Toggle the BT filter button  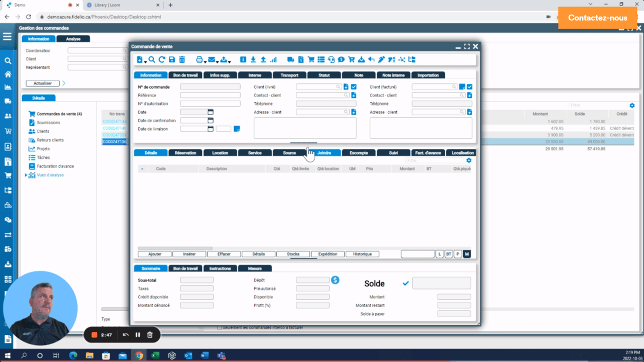(449, 254)
